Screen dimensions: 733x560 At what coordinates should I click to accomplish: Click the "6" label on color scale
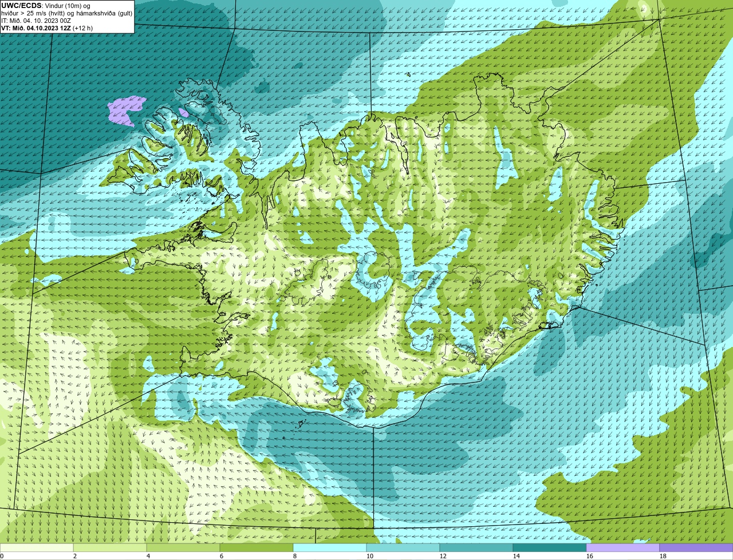click(222, 556)
